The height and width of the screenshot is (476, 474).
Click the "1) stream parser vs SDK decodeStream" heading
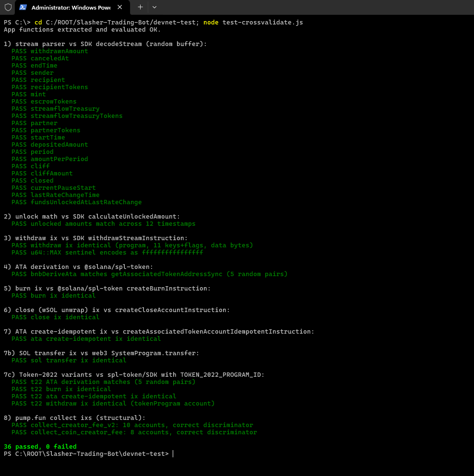tap(105, 44)
